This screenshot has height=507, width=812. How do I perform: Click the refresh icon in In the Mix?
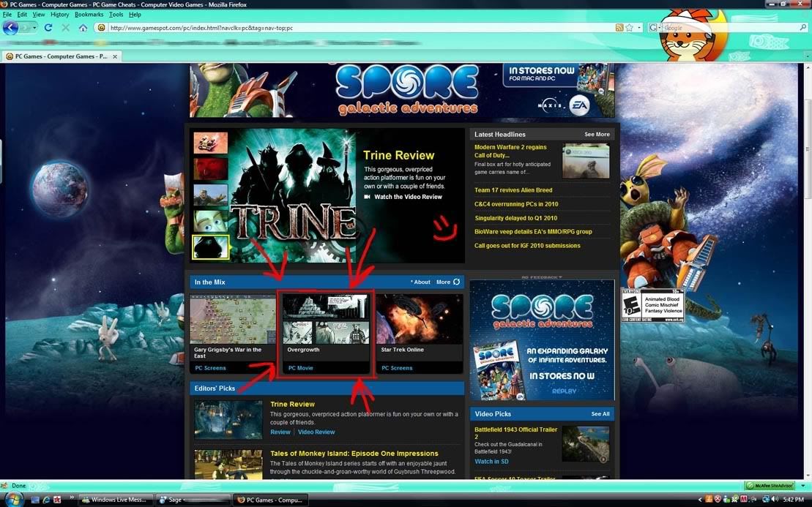(x=457, y=282)
